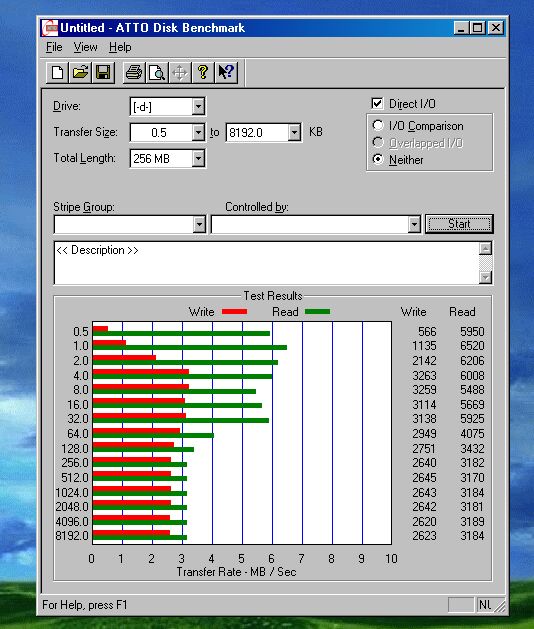Expand the Total Length 256 MB dropdown
The image size is (534, 629).
[x=198, y=158]
